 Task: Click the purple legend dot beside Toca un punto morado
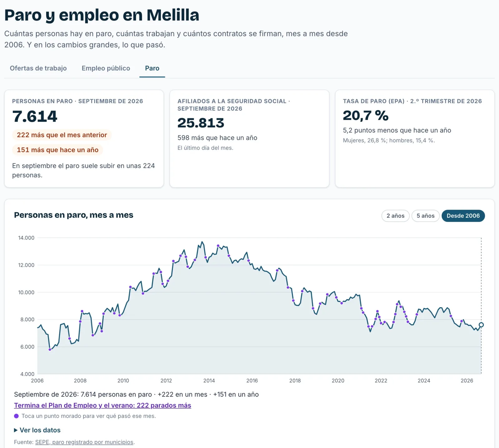[16, 416]
